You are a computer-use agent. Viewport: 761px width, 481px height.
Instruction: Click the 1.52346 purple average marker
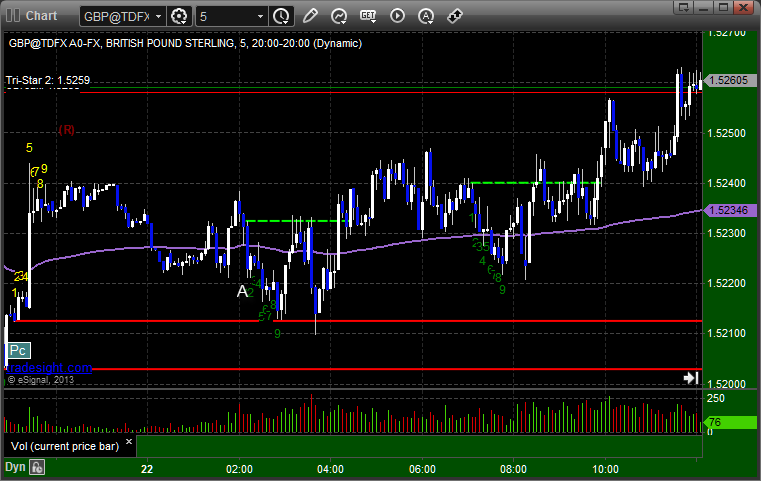[729, 210]
